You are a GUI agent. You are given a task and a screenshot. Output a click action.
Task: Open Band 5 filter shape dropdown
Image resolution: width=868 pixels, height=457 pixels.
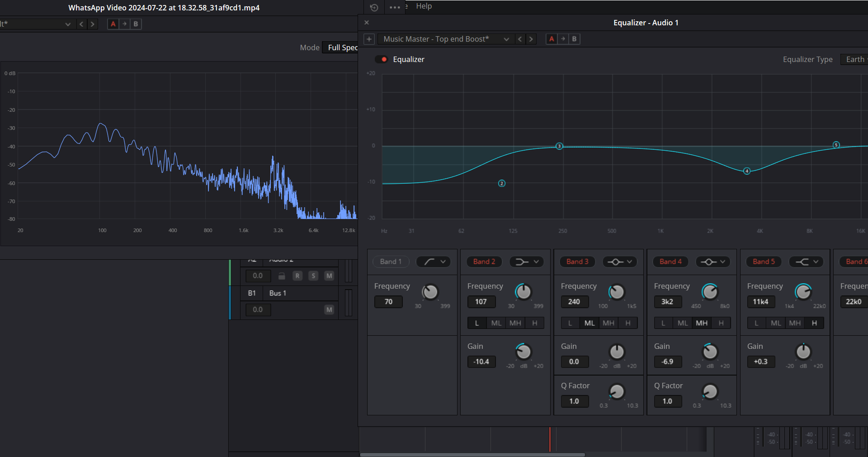click(806, 262)
